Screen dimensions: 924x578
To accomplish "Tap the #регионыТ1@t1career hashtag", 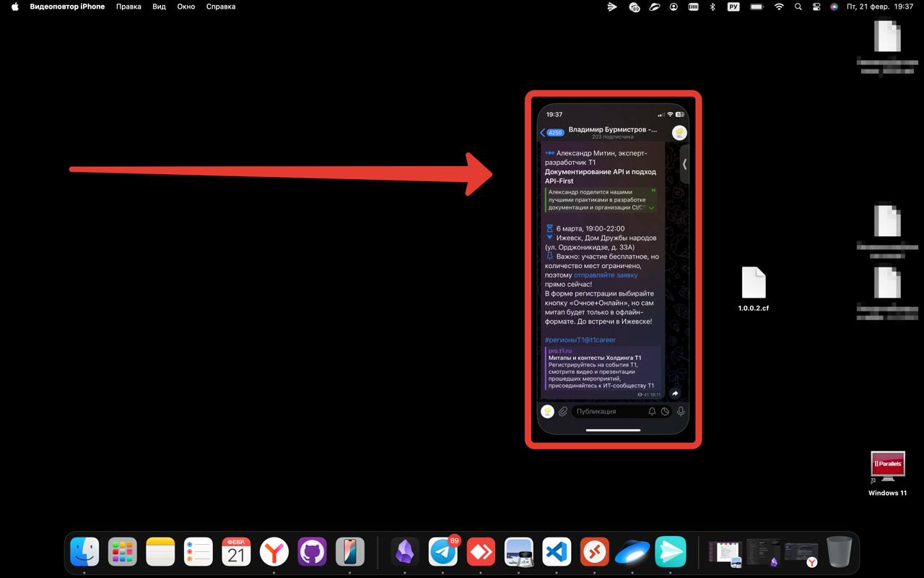I will click(x=580, y=340).
